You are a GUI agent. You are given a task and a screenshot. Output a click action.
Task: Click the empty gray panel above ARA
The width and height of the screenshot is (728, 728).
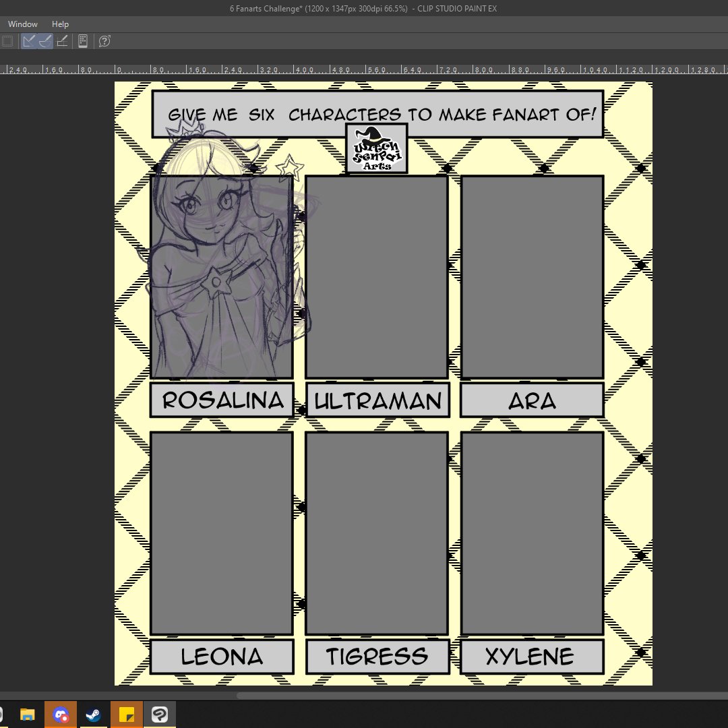[532, 277]
